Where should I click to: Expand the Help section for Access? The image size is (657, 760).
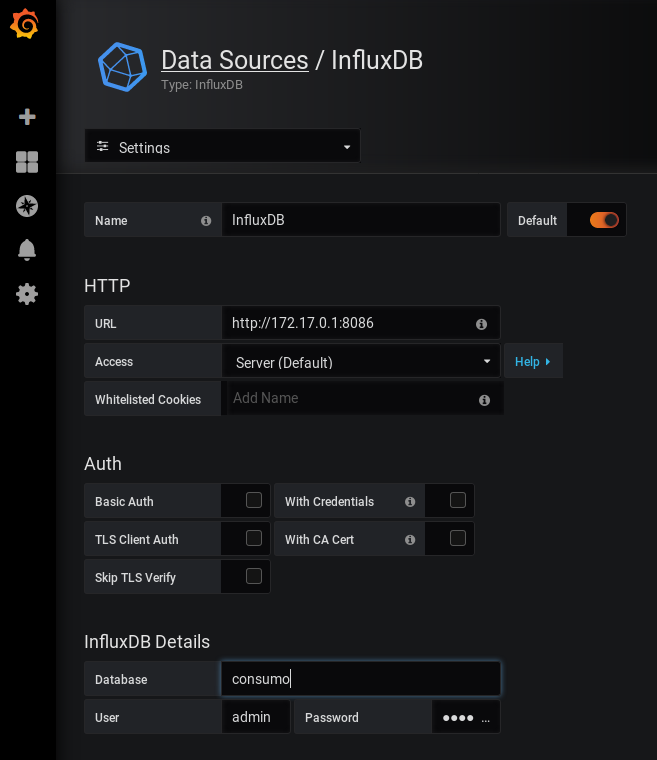(533, 361)
